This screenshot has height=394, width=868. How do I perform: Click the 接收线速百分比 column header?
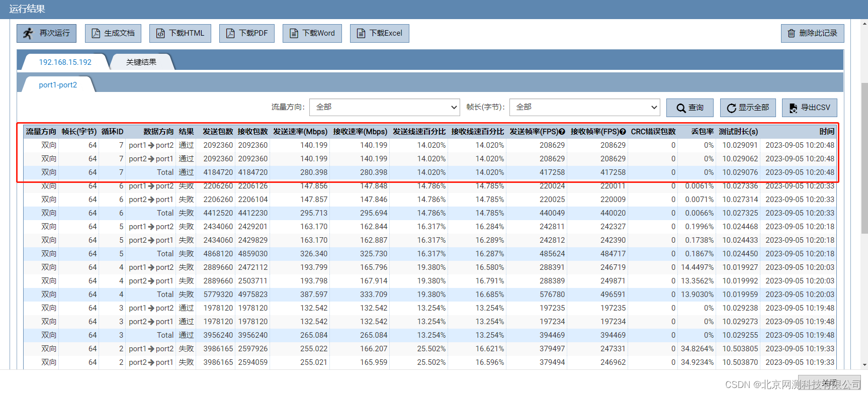(x=478, y=132)
